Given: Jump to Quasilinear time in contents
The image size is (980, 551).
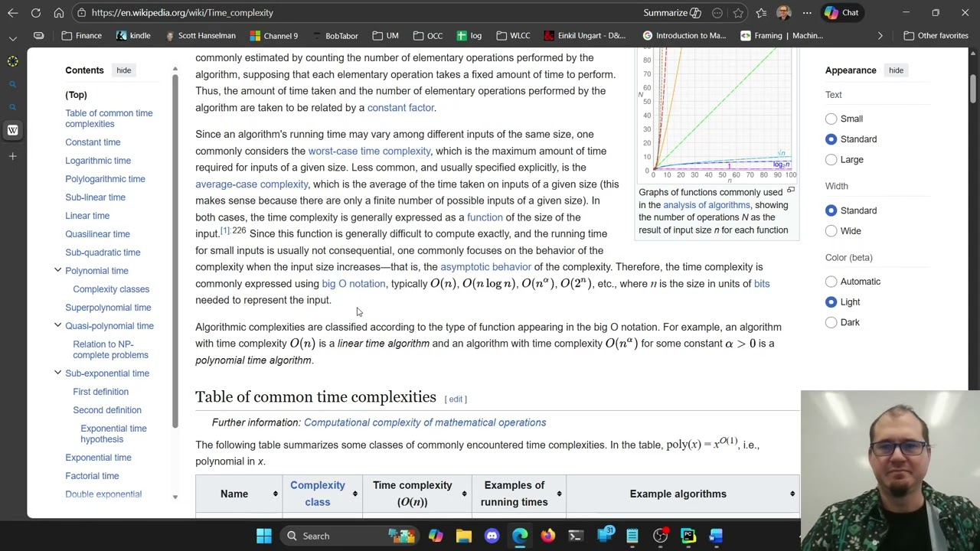Looking at the screenshot, I should (97, 234).
